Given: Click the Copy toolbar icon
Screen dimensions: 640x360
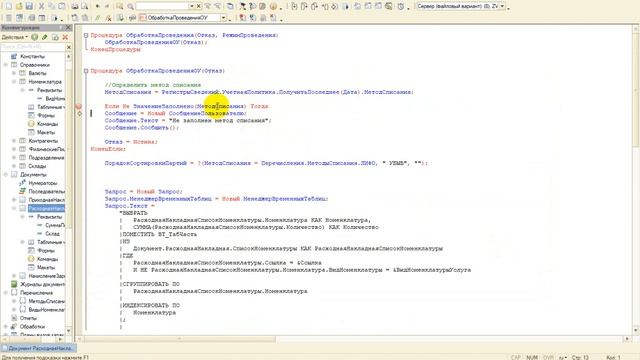Looking at the screenshot, I should point(51,7).
